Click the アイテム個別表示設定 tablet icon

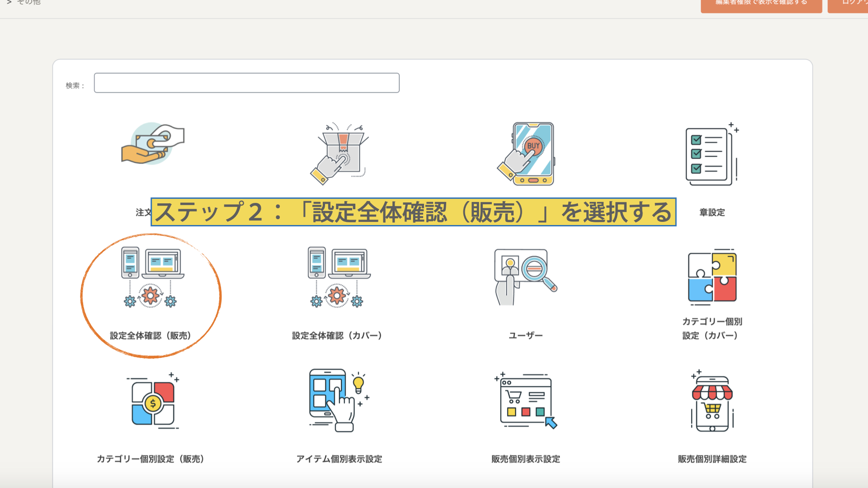click(339, 400)
